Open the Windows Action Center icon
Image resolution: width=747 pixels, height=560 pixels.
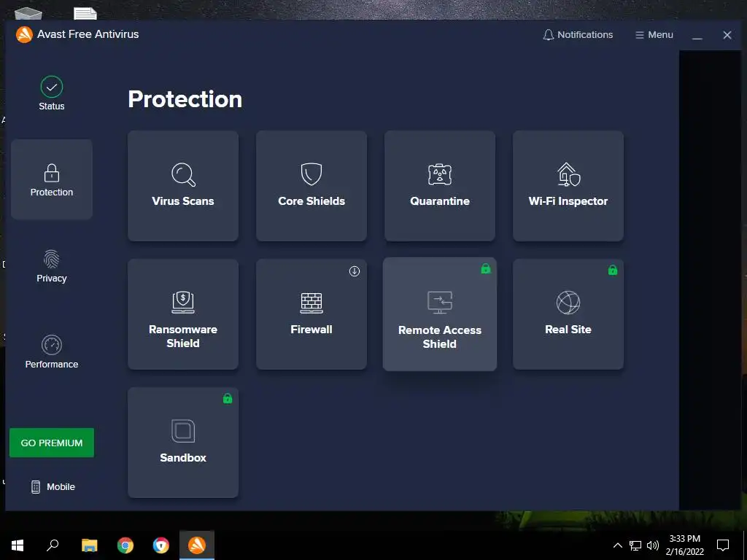pyautogui.click(x=723, y=545)
